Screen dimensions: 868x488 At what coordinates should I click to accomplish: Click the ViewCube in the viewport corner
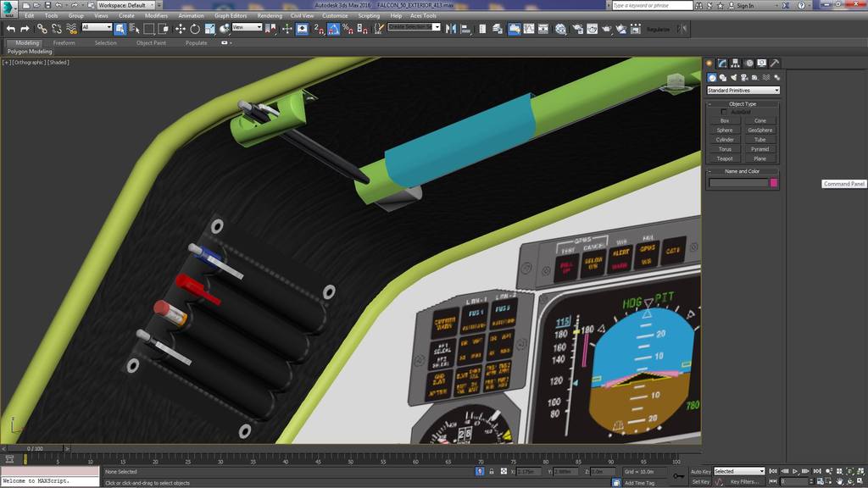[x=676, y=82]
